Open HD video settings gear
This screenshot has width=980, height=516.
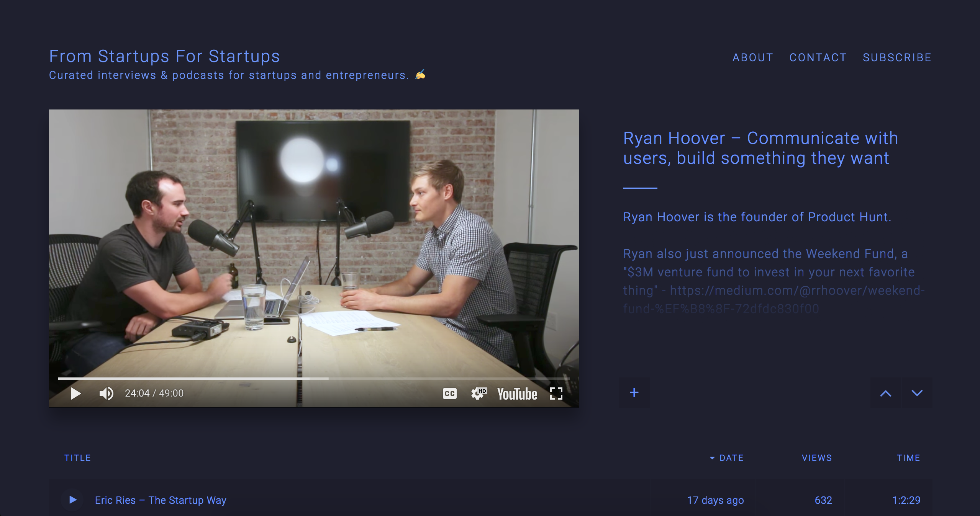pos(479,394)
